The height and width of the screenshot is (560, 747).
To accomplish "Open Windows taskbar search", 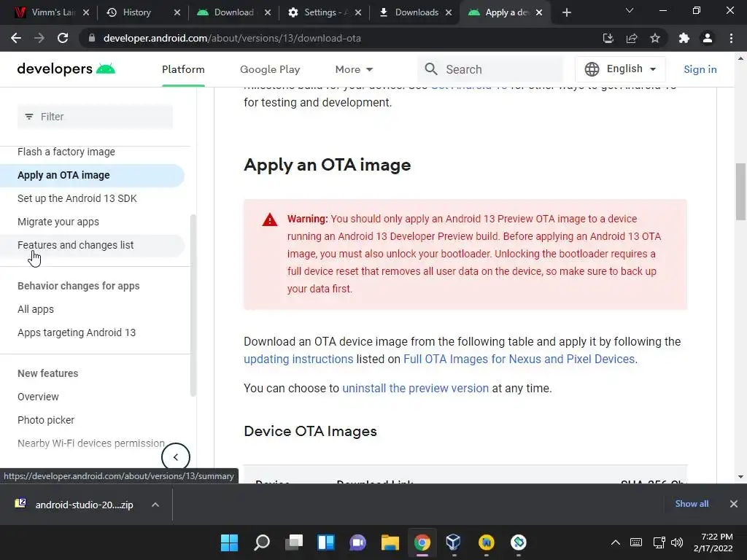I will click(x=262, y=542).
